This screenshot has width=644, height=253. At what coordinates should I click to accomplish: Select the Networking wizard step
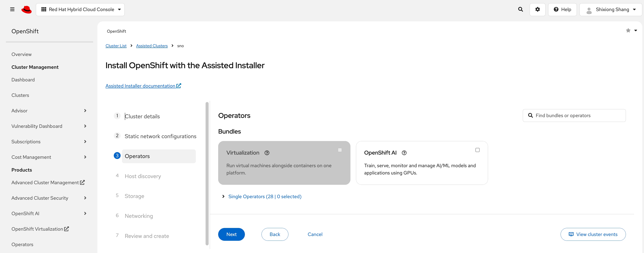point(139,216)
